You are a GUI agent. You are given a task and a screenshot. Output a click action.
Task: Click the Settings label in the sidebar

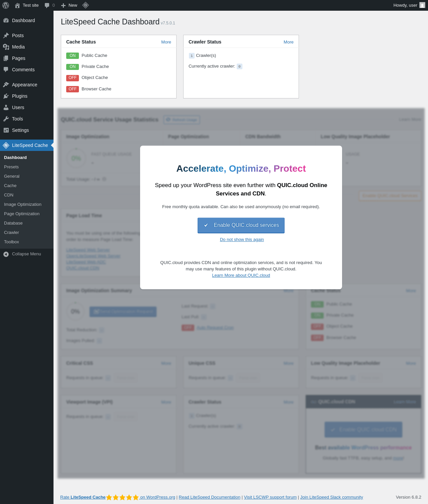20,130
